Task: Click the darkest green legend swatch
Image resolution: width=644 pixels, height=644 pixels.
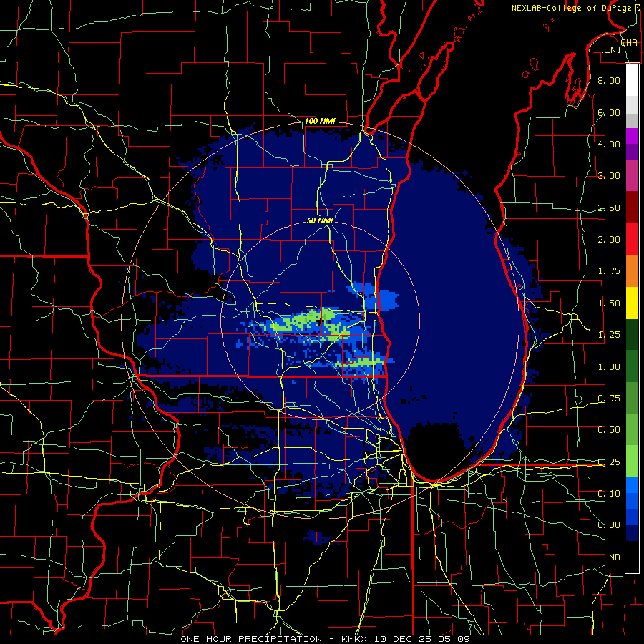Action: click(632, 335)
